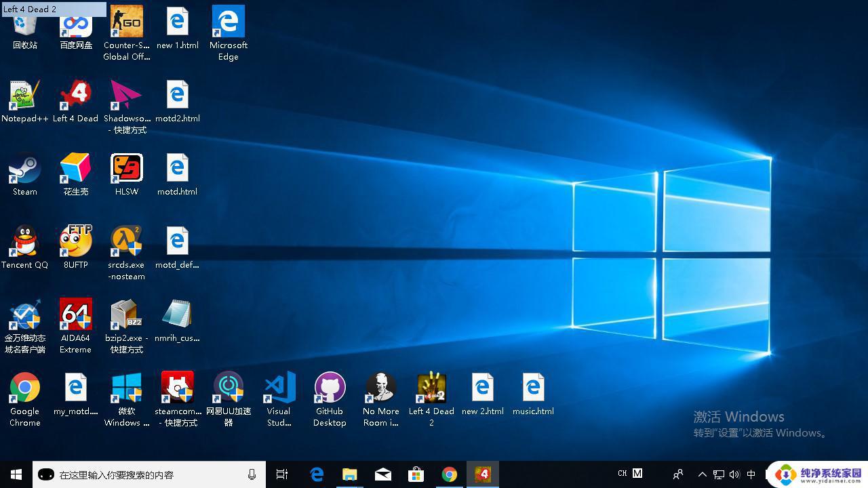Open the Visual Studio Code desktop shortcut
The width and height of the screenshot is (868, 488).
(x=279, y=399)
